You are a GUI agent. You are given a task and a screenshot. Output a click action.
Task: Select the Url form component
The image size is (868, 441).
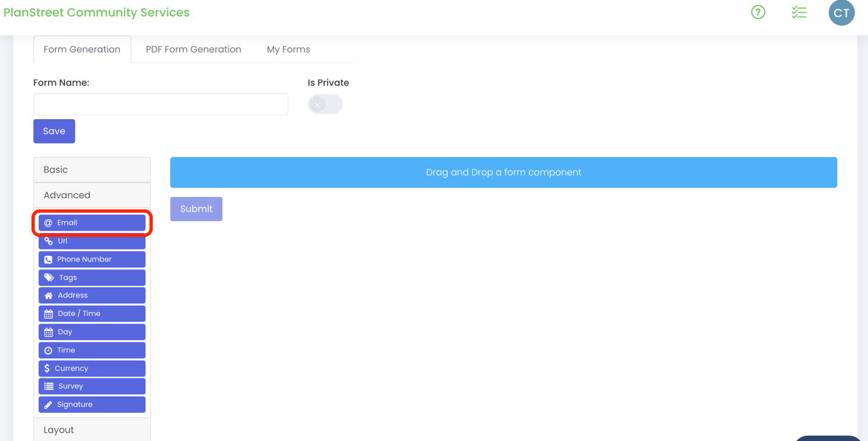[x=92, y=241]
